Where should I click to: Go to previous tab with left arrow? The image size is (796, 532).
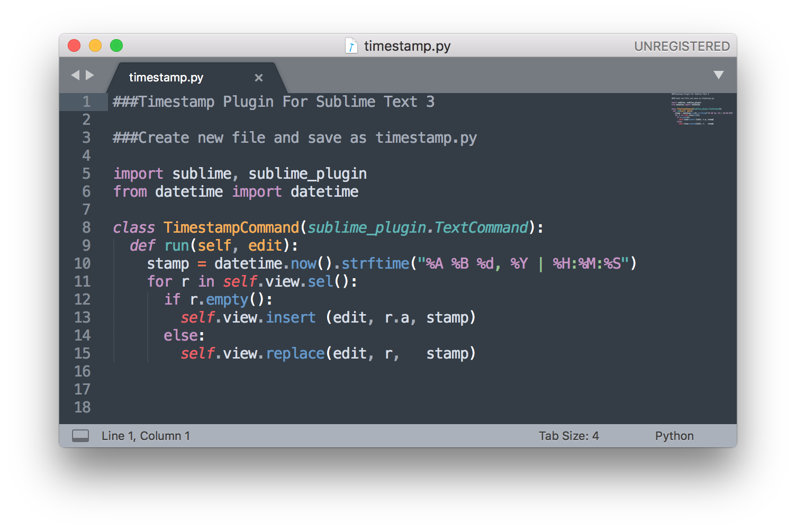coord(75,75)
